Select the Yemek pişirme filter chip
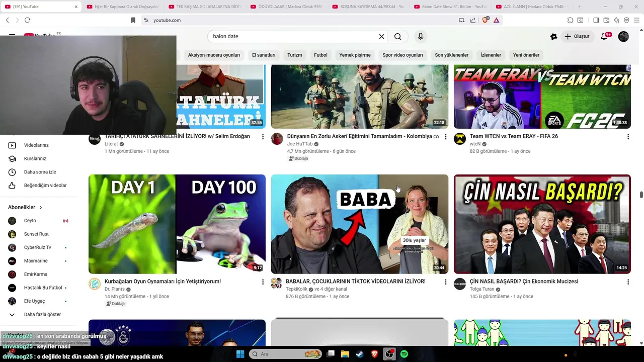 point(355,55)
